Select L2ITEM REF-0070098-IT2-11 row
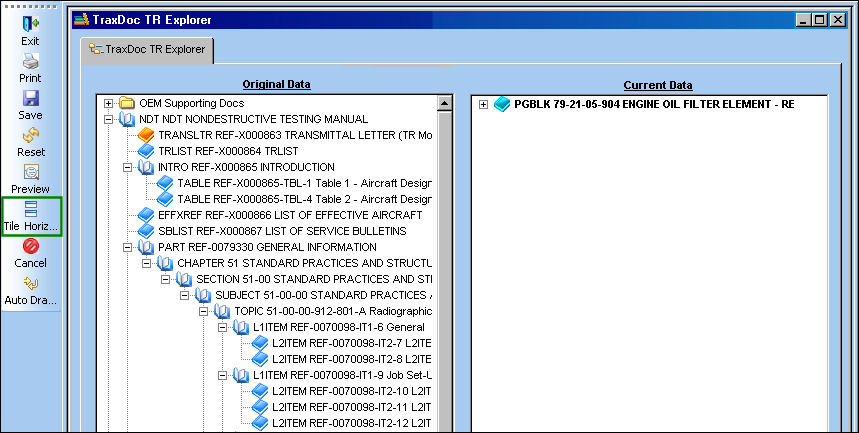The image size is (859, 433). tap(352, 407)
